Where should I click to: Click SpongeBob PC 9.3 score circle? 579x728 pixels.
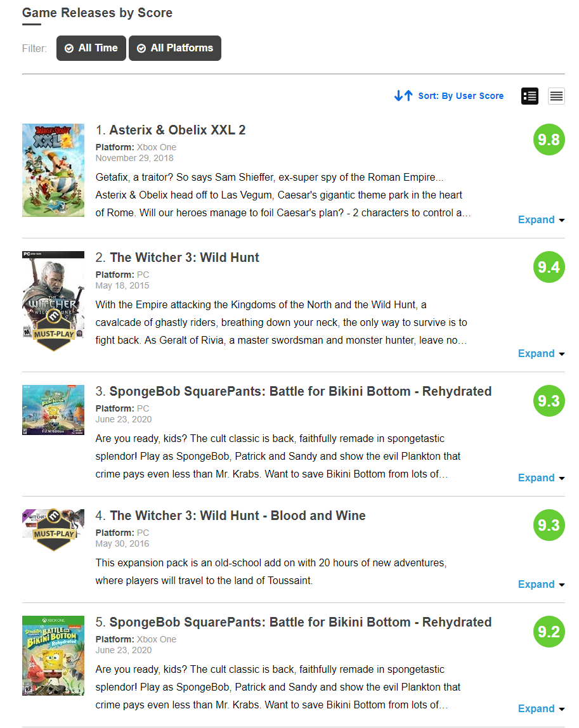tap(549, 401)
